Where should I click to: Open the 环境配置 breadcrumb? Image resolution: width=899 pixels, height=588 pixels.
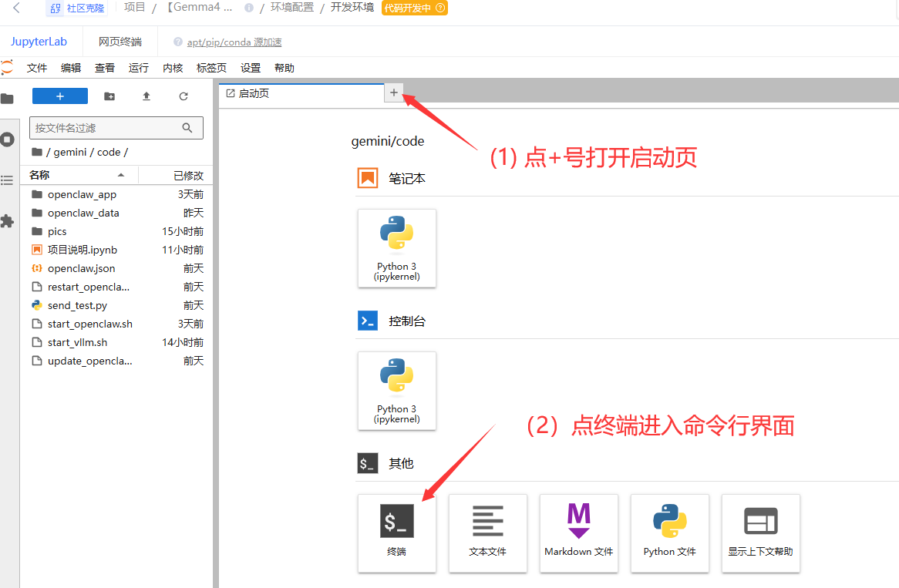(x=292, y=8)
